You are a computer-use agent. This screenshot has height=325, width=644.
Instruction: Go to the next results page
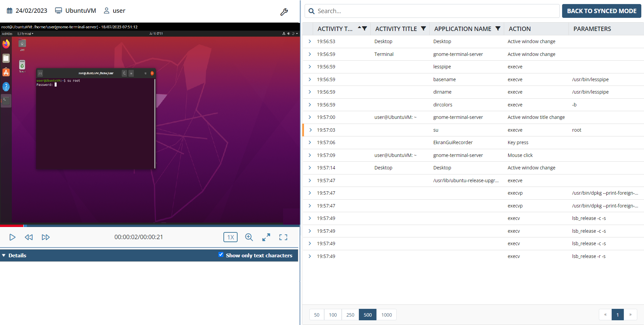630,315
